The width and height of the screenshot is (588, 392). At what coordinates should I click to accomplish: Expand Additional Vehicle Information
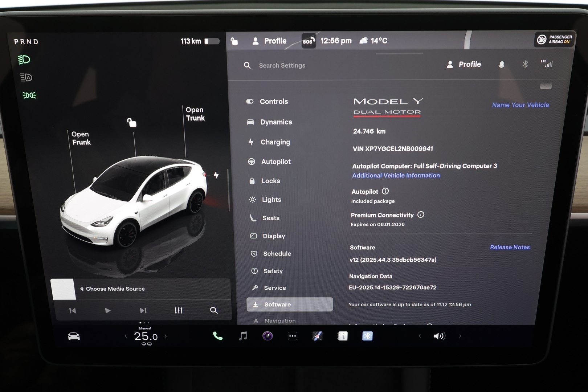(396, 175)
